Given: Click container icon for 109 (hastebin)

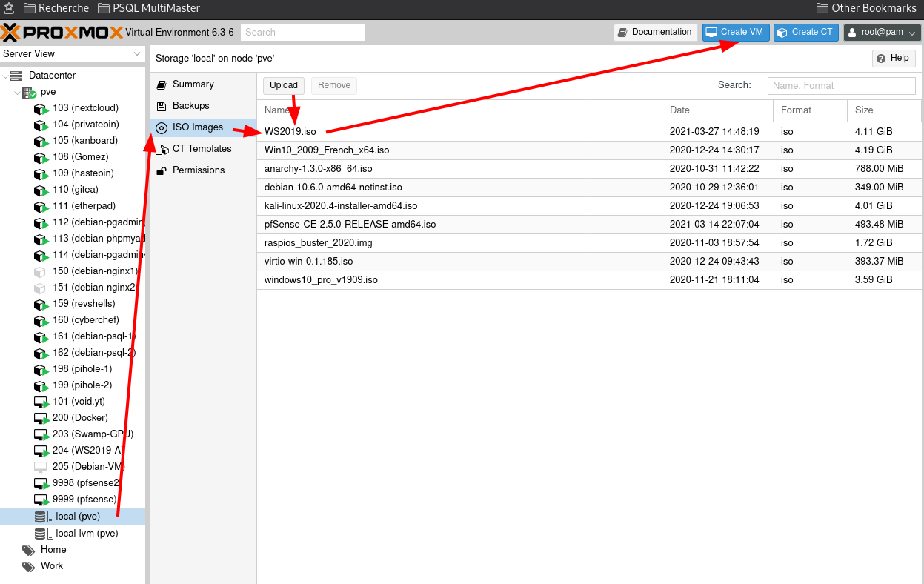Looking at the screenshot, I should [41, 173].
